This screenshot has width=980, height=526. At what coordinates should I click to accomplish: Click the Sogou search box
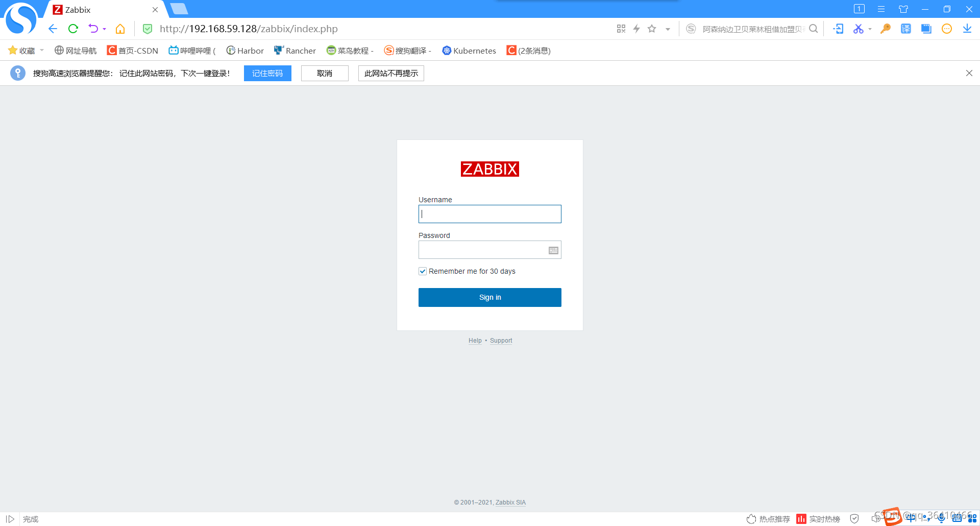(753, 29)
